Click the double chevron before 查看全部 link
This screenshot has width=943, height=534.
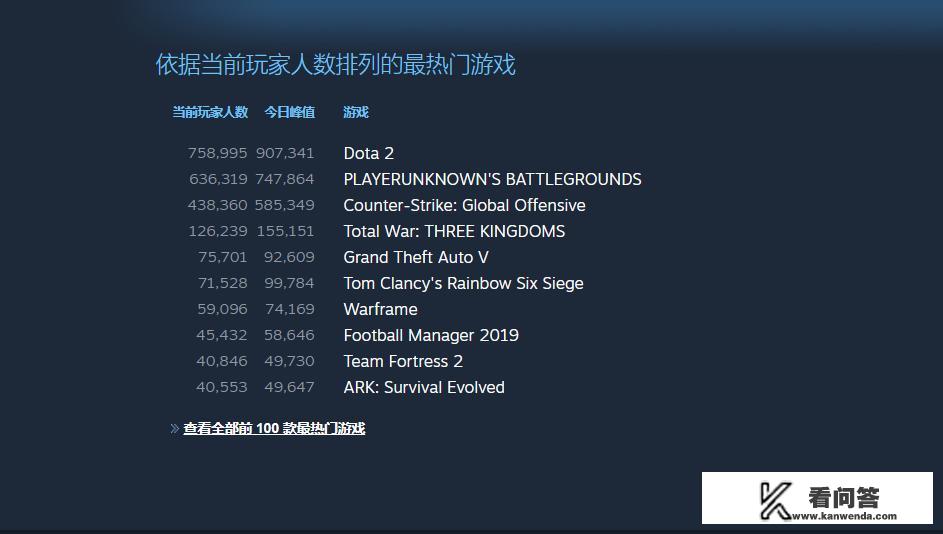coord(175,429)
